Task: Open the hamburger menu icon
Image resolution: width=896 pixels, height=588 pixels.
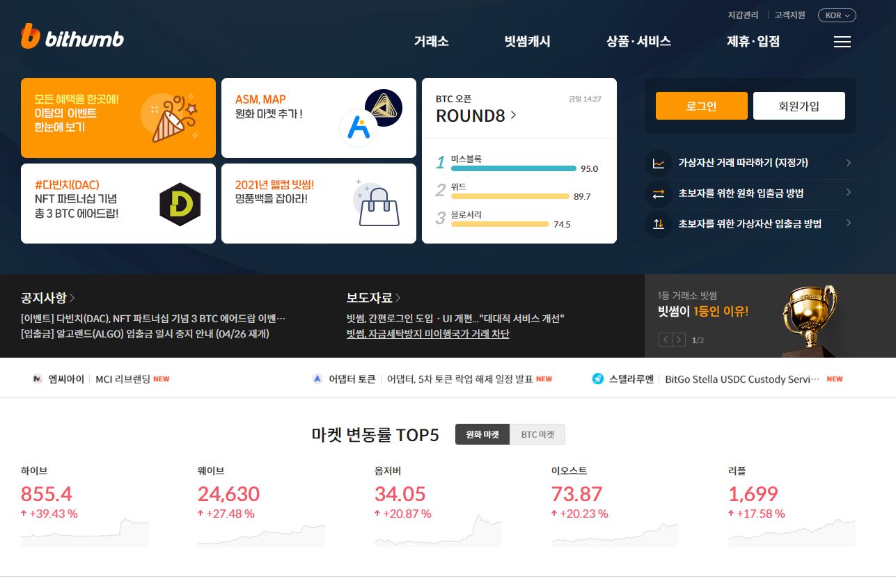Action: click(x=842, y=42)
